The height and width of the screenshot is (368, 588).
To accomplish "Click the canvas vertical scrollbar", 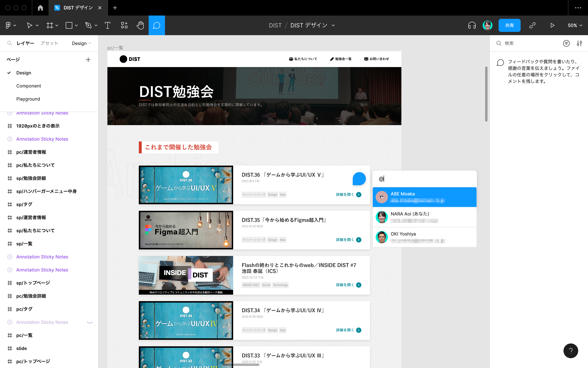I will point(486,94).
